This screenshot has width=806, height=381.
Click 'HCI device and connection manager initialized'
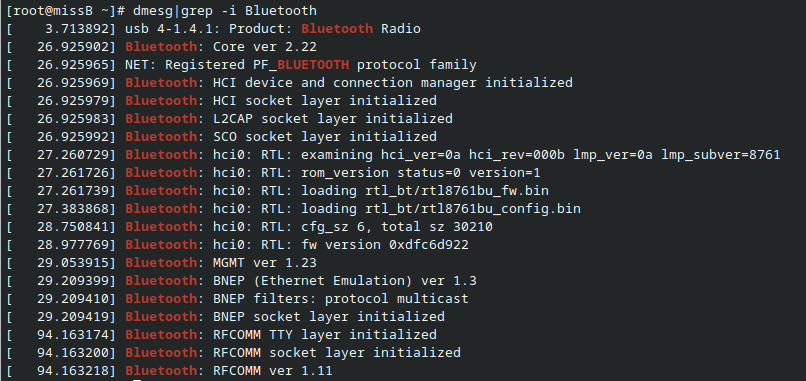pyautogui.click(x=393, y=83)
